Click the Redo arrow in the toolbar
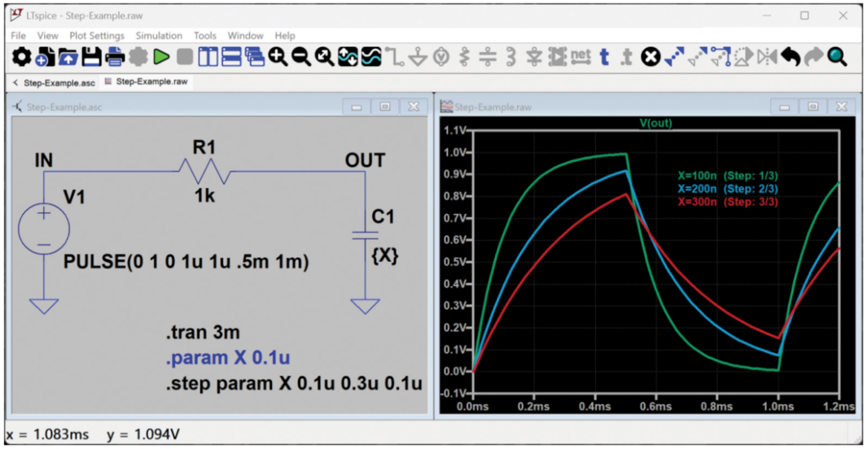 point(813,56)
